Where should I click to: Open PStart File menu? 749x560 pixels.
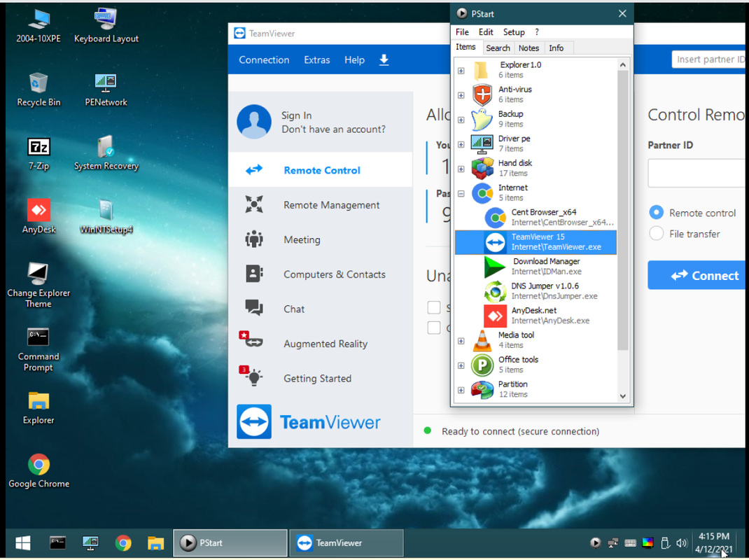[462, 32]
